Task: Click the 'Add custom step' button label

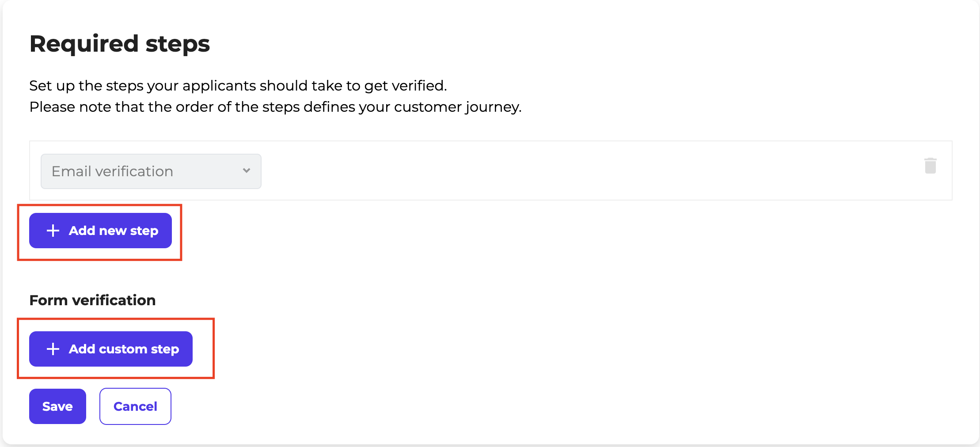Action: (124, 349)
